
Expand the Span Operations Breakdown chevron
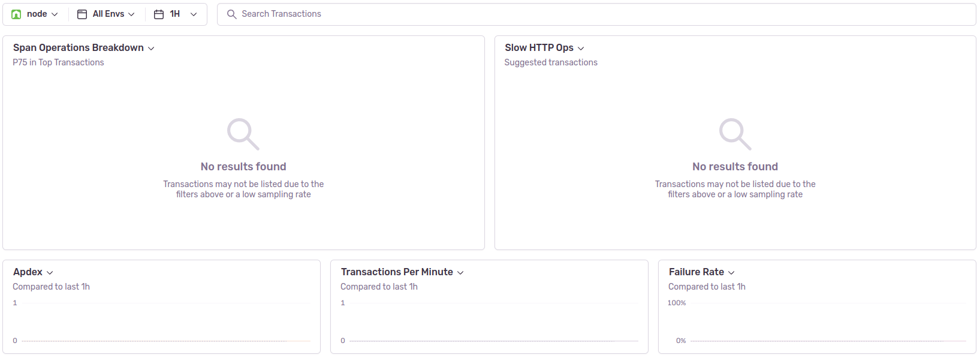[151, 47]
